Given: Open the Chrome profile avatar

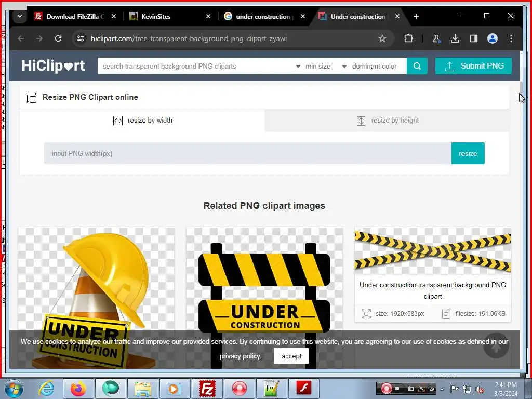Looking at the screenshot, I should 493,38.
